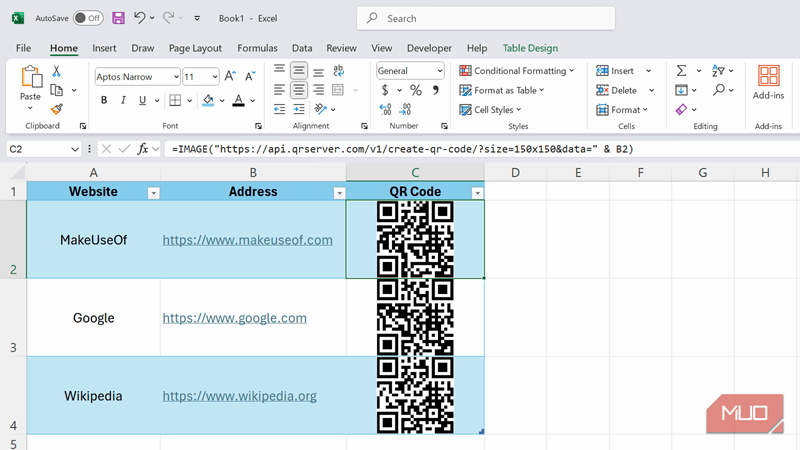Click Increase Font Size icon
This screenshot has height=450, width=800.
point(230,76)
